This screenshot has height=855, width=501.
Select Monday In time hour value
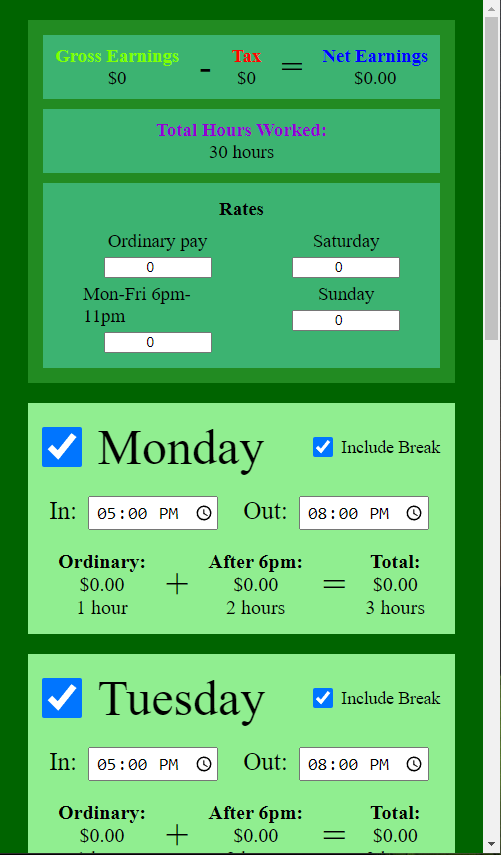pos(106,514)
